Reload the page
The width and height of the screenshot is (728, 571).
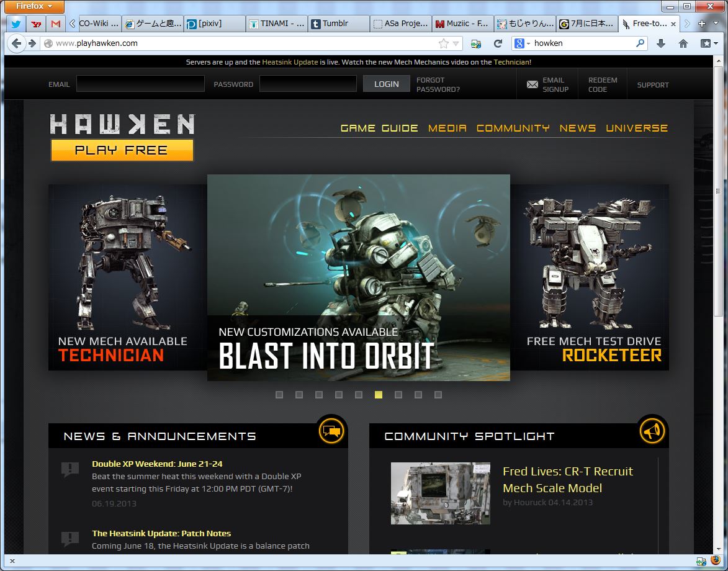(498, 43)
